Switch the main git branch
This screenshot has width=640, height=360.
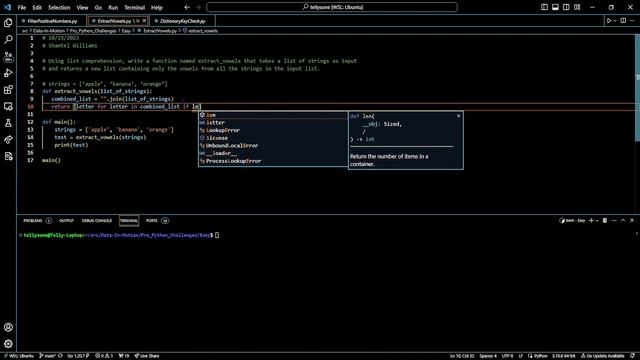(x=48, y=356)
